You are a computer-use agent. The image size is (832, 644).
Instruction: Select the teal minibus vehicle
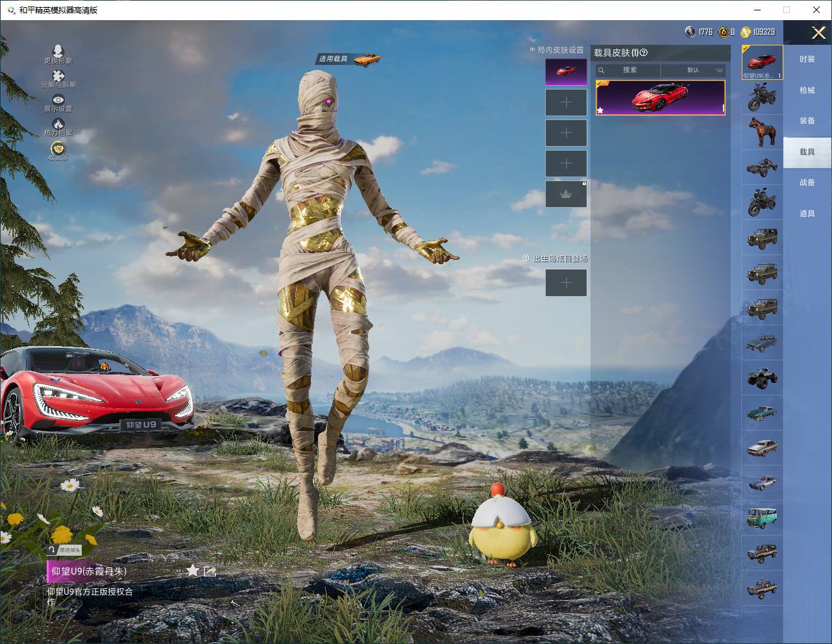762,518
